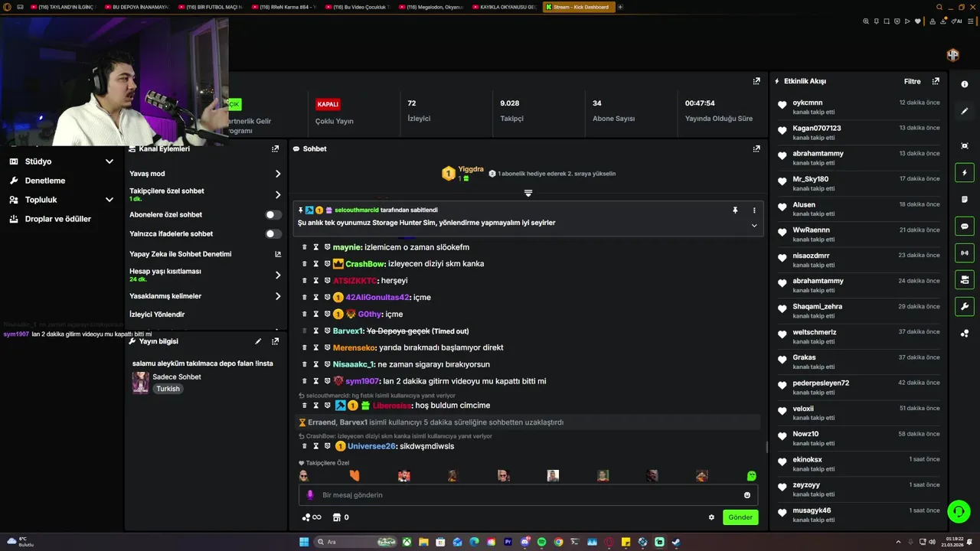This screenshot has height=551, width=980.
Task: Edit Yayın bilgisi with pencil icon
Action: (258, 341)
